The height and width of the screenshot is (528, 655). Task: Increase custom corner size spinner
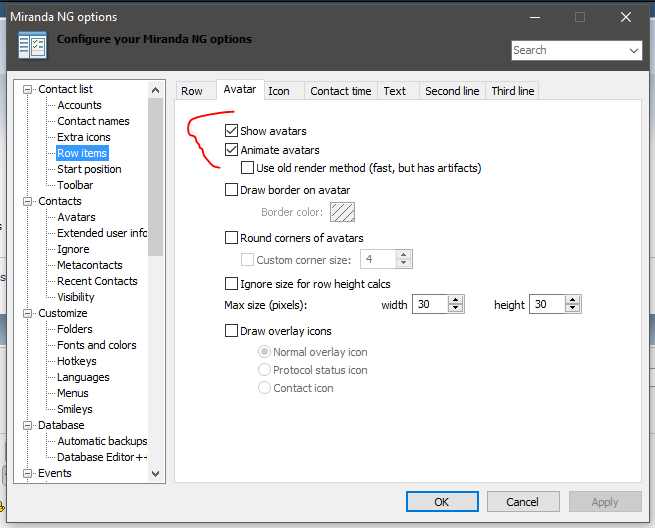click(404, 255)
